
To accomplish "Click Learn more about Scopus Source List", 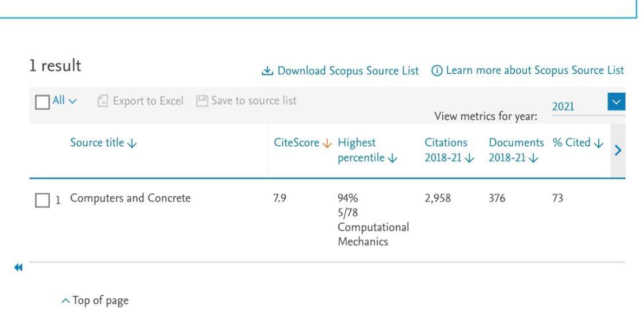I will [x=534, y=70].
